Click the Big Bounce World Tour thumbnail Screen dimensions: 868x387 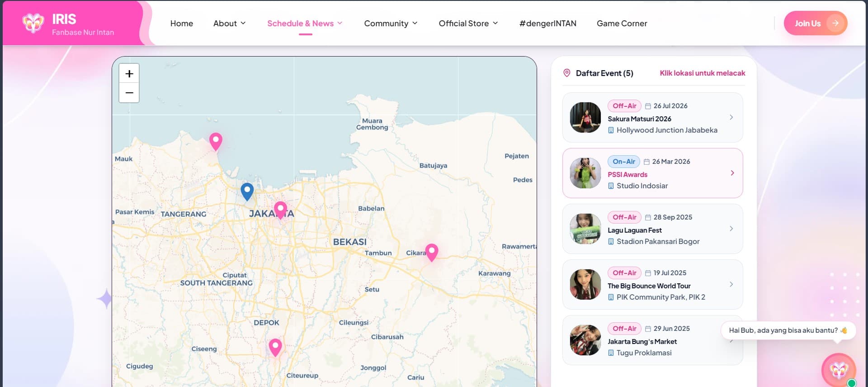click(x=585, y=284)
